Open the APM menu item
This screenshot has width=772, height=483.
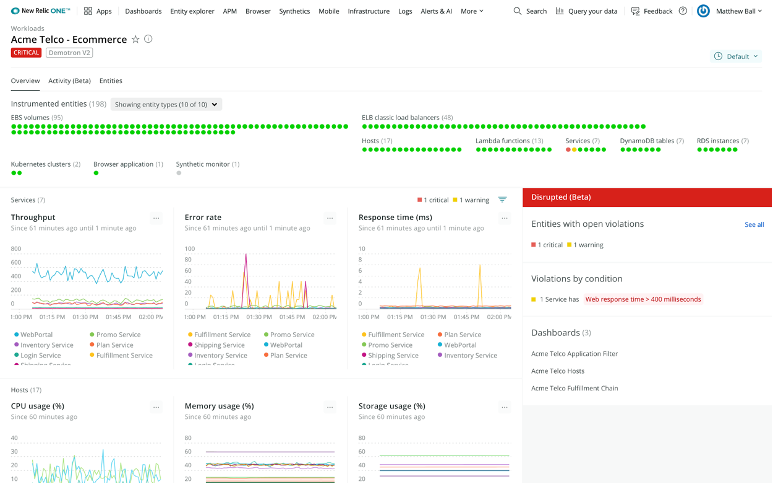tap(229, 11)
